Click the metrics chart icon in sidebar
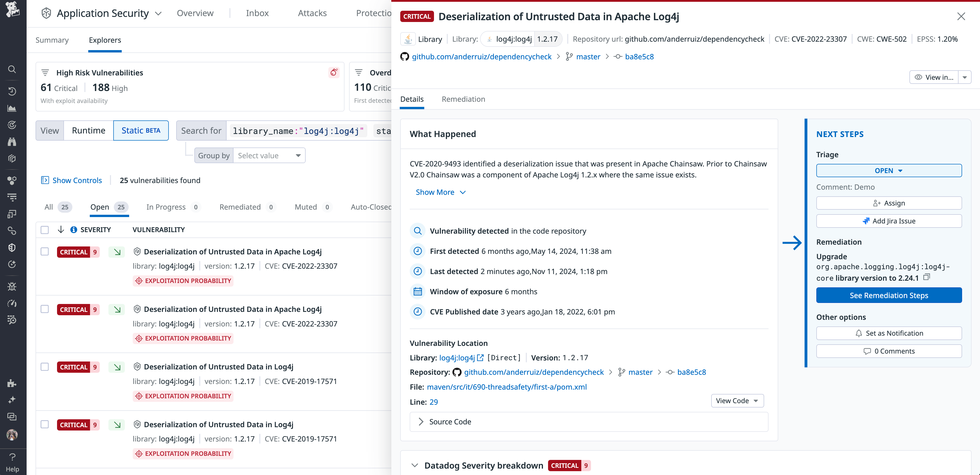This screenshot has height=475, width=980. [12, 108]
